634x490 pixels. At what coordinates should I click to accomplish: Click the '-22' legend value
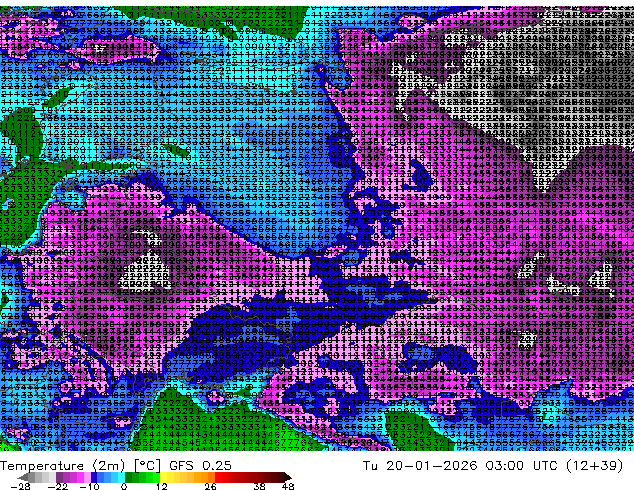pos(57,486)
